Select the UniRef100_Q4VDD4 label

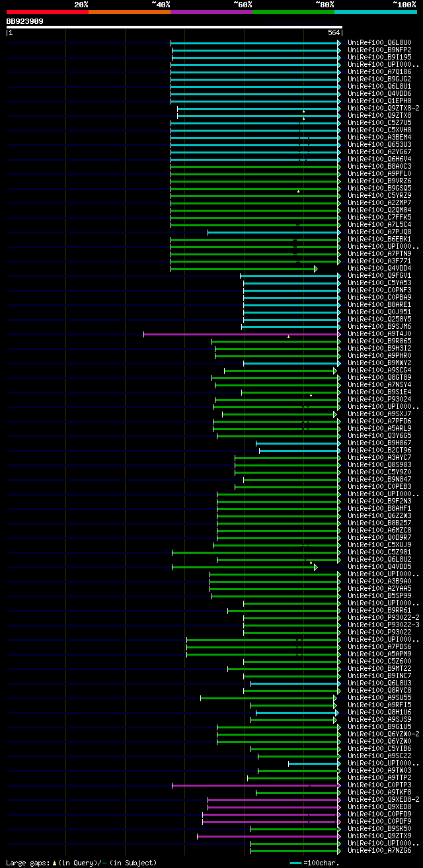pos(379,269)
